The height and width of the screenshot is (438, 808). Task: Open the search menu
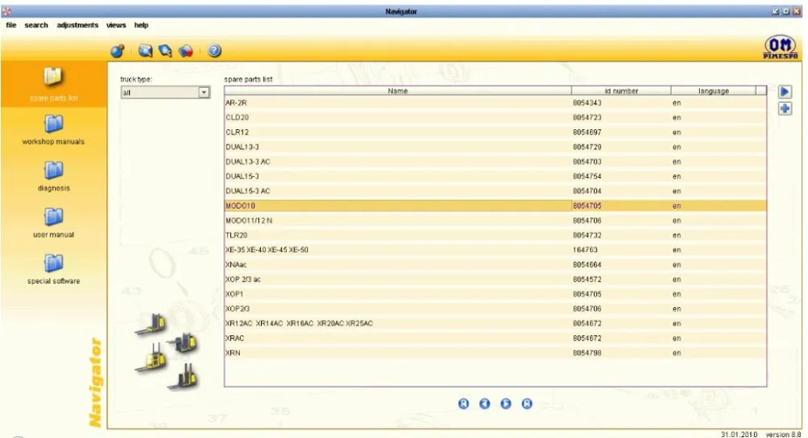click(36, 25)
